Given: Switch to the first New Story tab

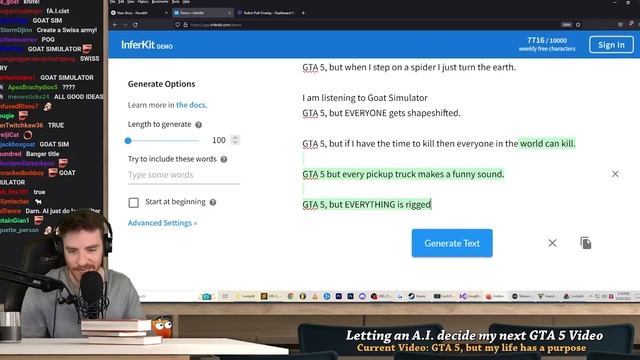Looking at the screenshot, I should [139, 13].
